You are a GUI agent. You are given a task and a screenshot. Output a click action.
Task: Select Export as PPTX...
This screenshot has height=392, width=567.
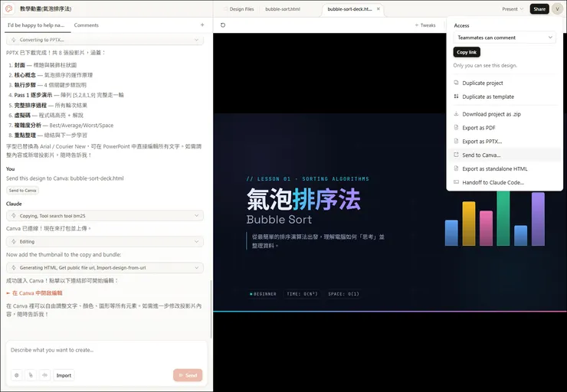coord(504,142)
